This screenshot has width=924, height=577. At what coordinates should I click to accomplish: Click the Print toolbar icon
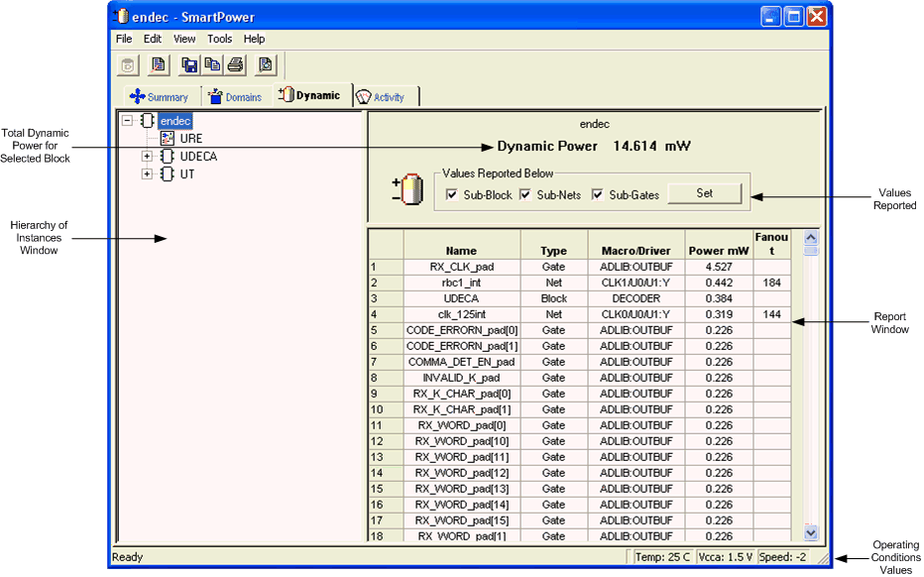coord(235,64)
